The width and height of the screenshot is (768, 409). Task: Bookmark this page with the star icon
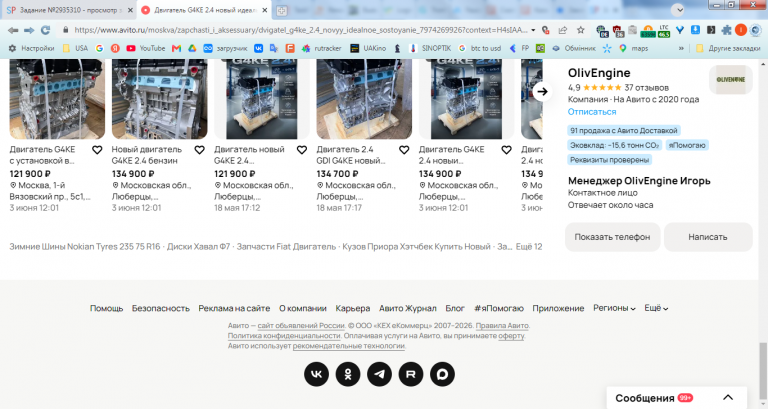[580, 30]
